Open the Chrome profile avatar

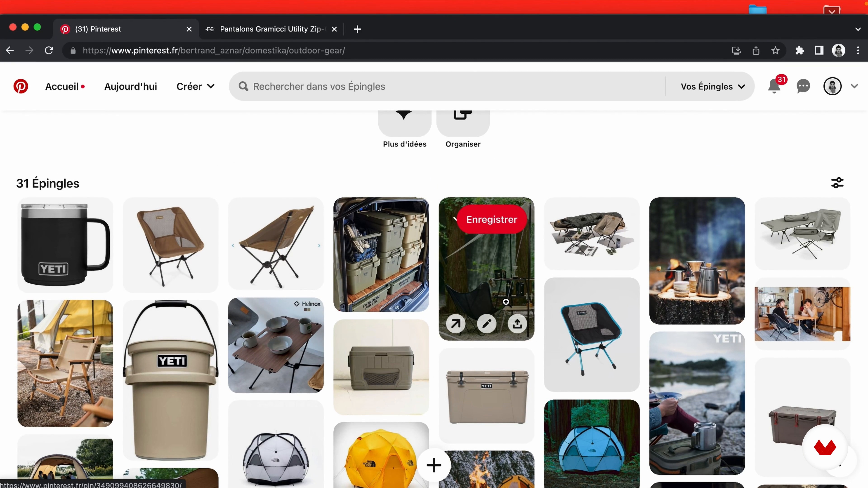(x=838, y=51)
